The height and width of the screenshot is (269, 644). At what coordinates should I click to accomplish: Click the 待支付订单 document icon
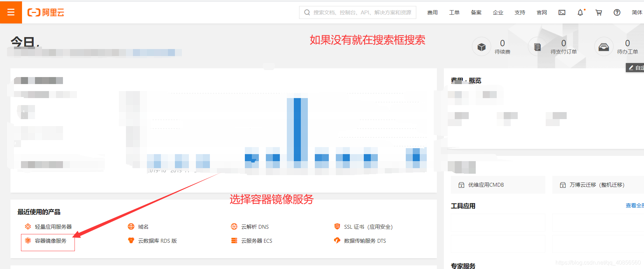point(537,47)
